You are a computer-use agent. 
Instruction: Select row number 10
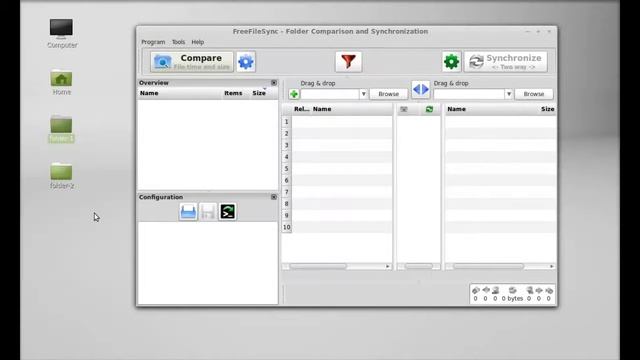point(287,227)
